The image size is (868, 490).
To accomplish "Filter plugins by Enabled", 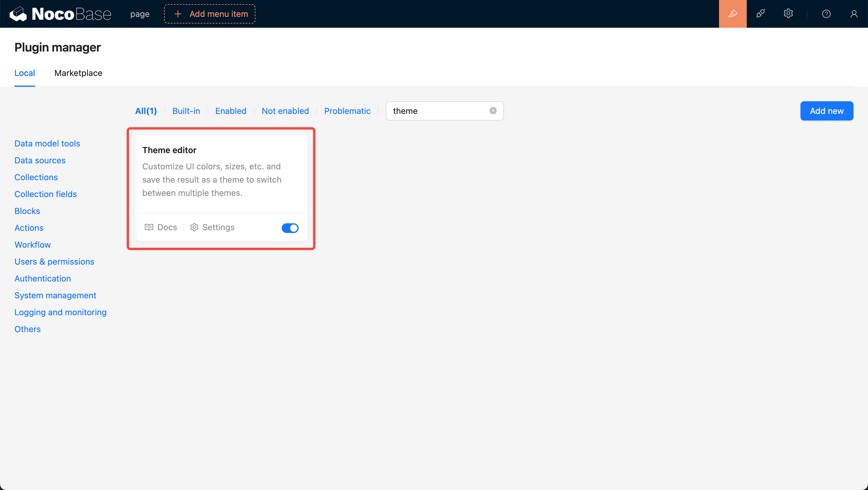I will (x=231, y=111).
